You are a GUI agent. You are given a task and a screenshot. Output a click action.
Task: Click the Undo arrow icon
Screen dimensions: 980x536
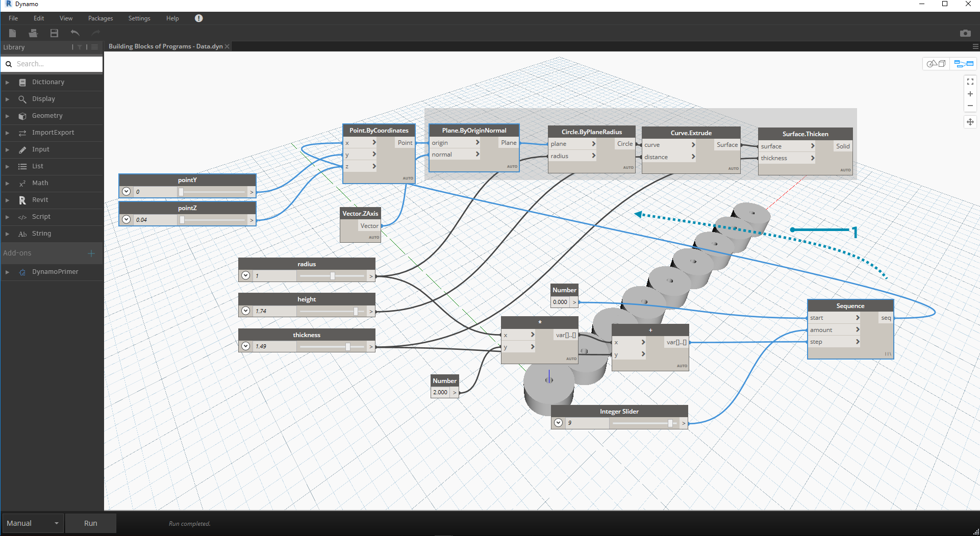tap(75, 33)
